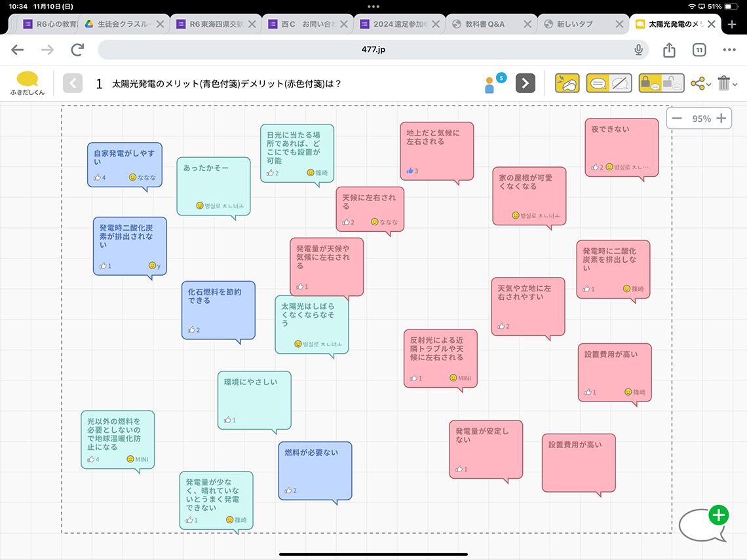Open the share options dropdown
The width and height of the screenshot is (747, 560).
tap(700, 84)
